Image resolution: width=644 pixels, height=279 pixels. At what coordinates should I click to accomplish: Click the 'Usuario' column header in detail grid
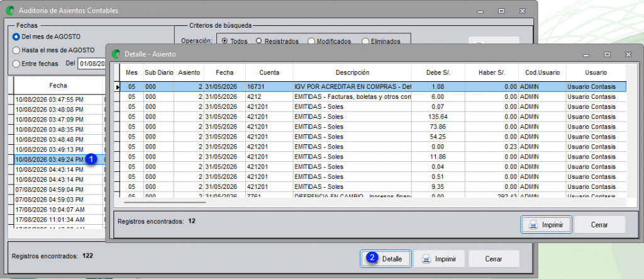point(596,72)
